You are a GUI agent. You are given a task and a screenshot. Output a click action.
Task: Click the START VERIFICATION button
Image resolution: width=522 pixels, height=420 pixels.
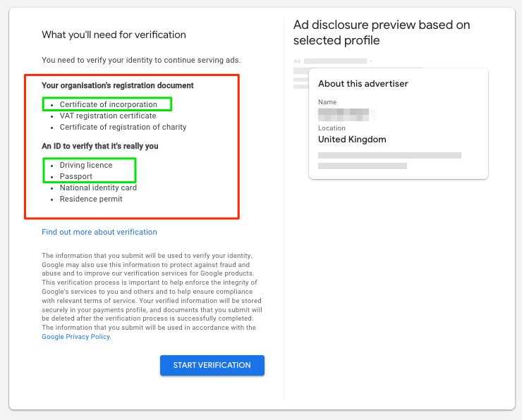[x=212, y=365]
